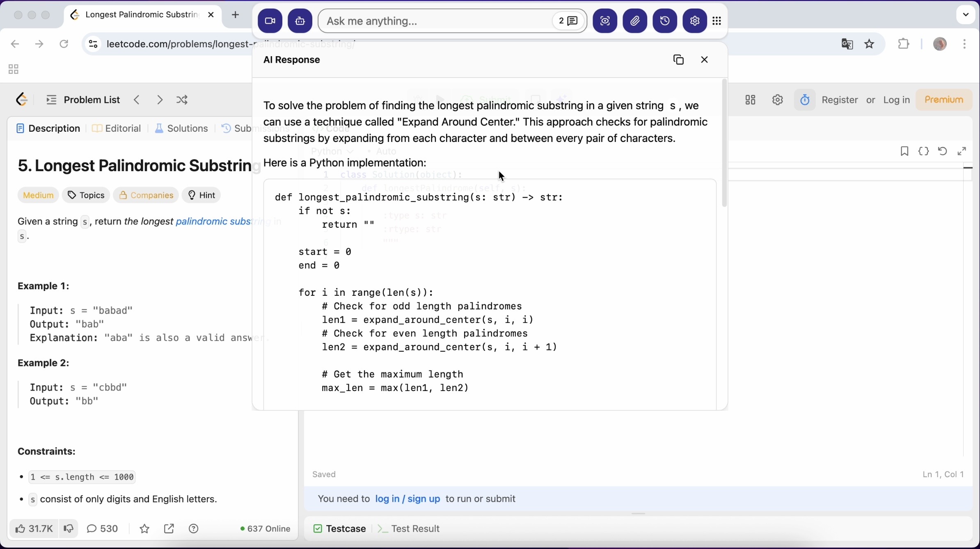The image size is (980, 549).
Task: Click the robot assistant icon
Action: [x=300, y=21]
